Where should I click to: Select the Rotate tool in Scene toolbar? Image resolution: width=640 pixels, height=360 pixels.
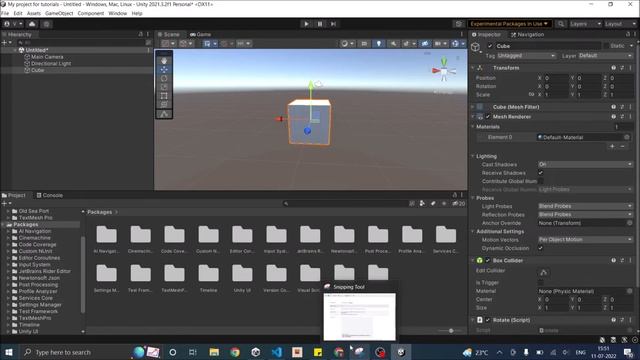point(164,78)
